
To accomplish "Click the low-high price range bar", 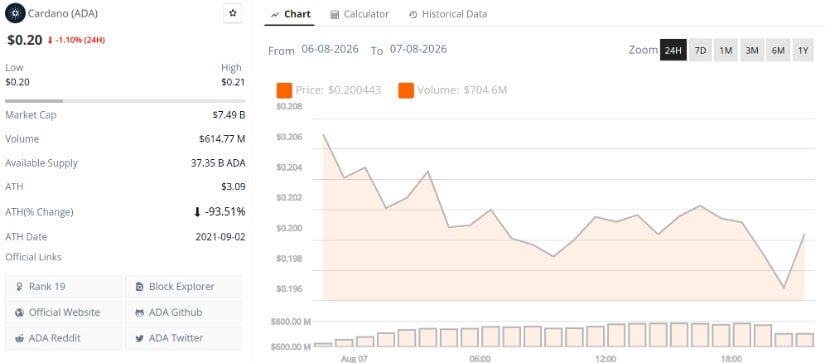I will point(125,100).
